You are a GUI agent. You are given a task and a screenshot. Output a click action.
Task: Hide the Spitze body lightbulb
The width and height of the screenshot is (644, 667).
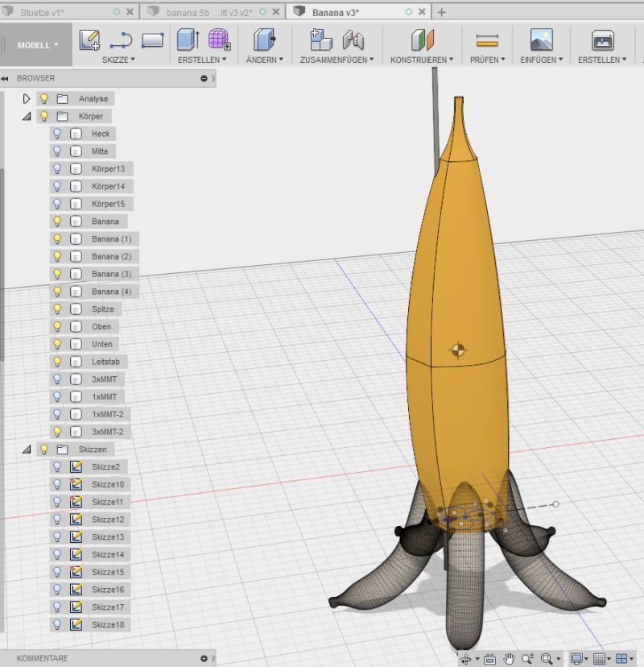[57, 309]
